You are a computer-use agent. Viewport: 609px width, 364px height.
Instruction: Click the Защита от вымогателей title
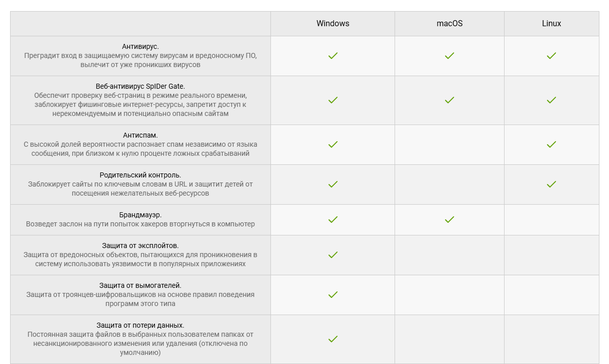[140, 285]
